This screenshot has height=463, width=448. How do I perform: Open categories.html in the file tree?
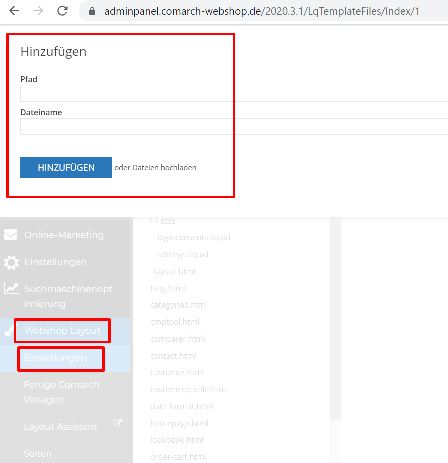(x=179, y=305)
